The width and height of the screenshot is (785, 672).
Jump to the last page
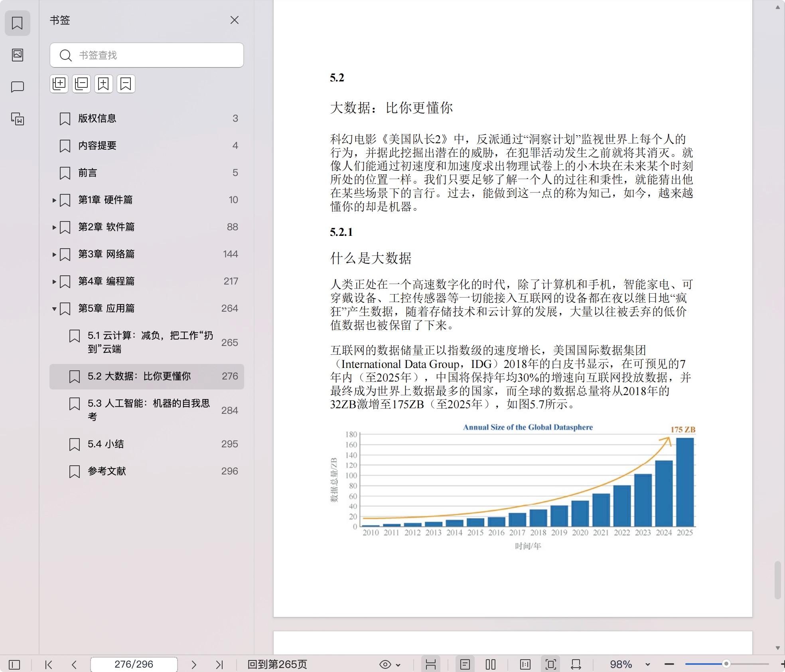(x=219, y=664)
